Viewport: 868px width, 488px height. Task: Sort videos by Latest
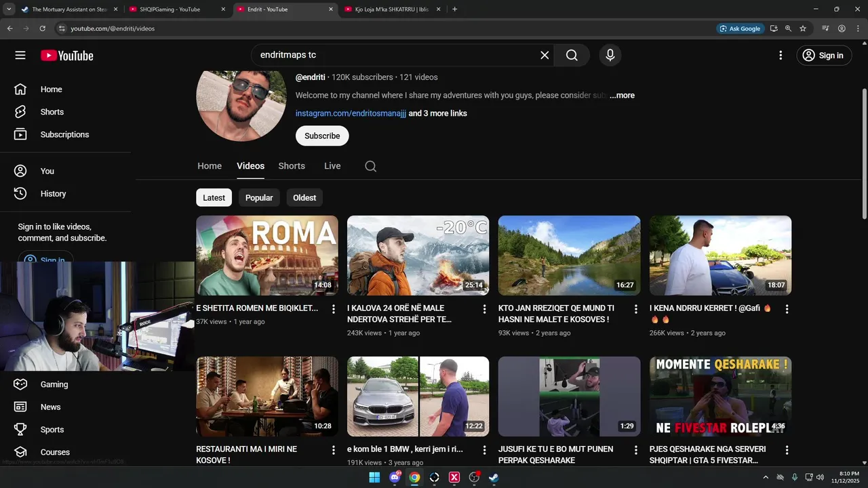[x=214, y=198]
